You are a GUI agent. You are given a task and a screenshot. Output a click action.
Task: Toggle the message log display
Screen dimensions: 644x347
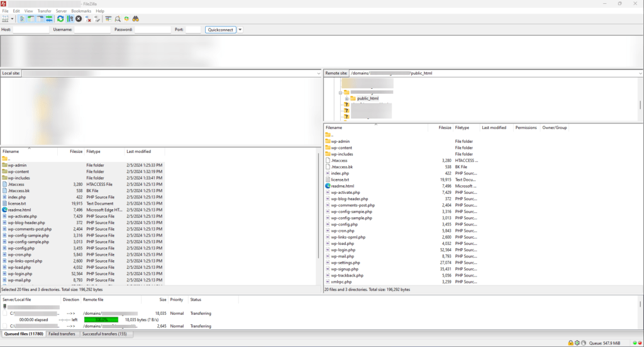point(21,19)
